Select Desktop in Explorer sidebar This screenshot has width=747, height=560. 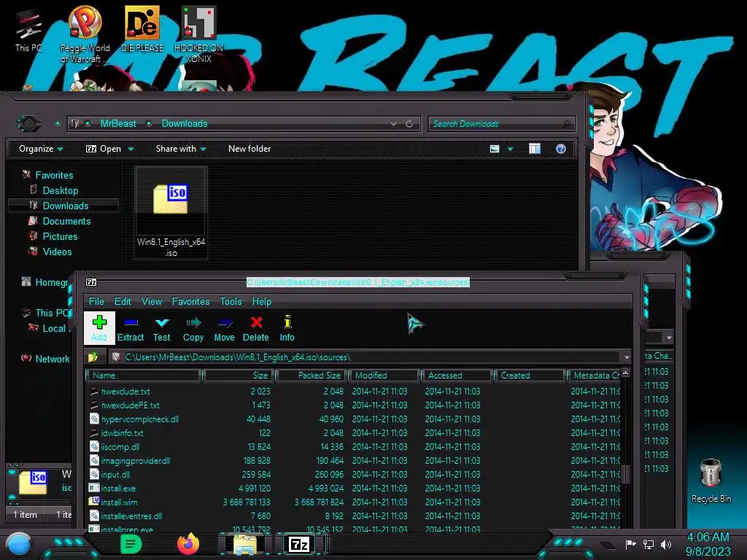(x=60, y=190)
